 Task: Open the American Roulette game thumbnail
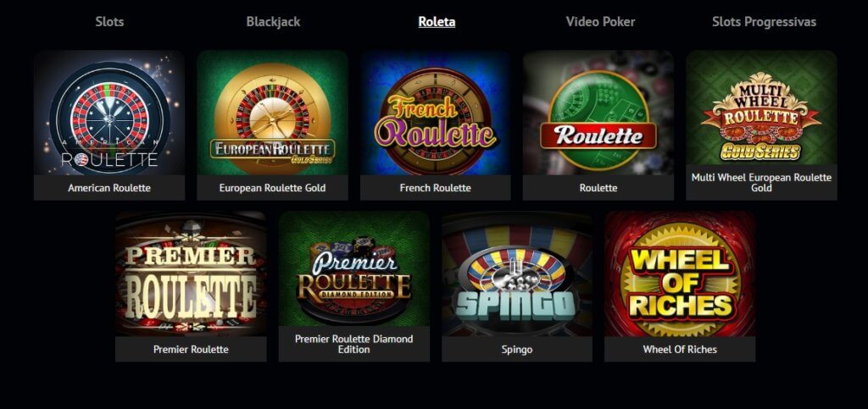click(x=109, y=113)
